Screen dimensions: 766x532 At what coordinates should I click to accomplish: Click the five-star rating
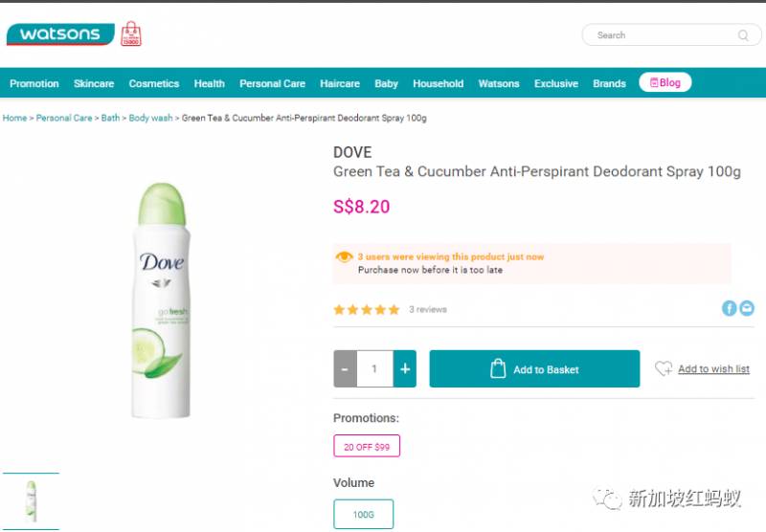[x=367, y=310]
